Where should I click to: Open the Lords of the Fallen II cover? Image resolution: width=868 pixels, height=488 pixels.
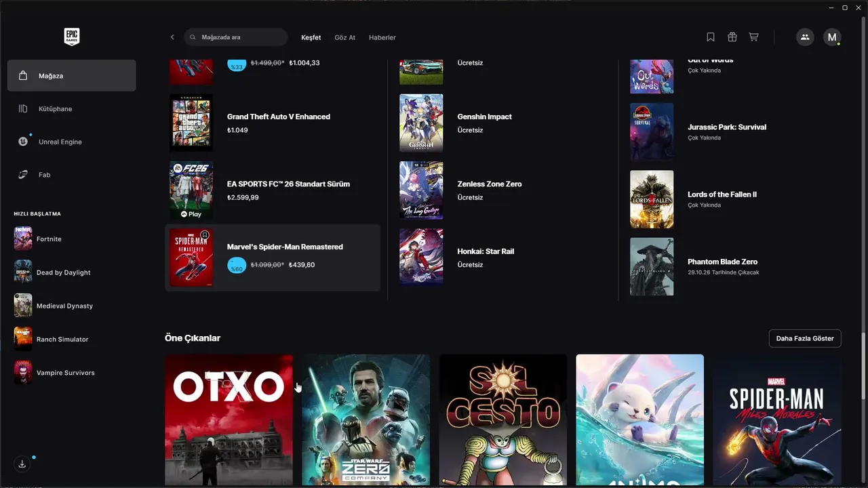tap(652, 199)
